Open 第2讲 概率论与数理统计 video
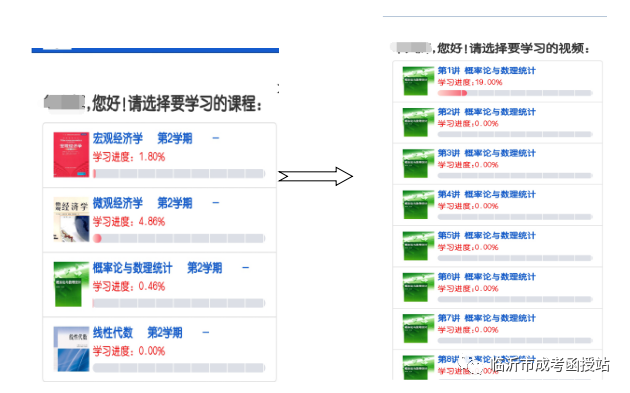Image resolution: width=630 pixels, height=393 pixels. pyautogui.click(x=487, y=112)
